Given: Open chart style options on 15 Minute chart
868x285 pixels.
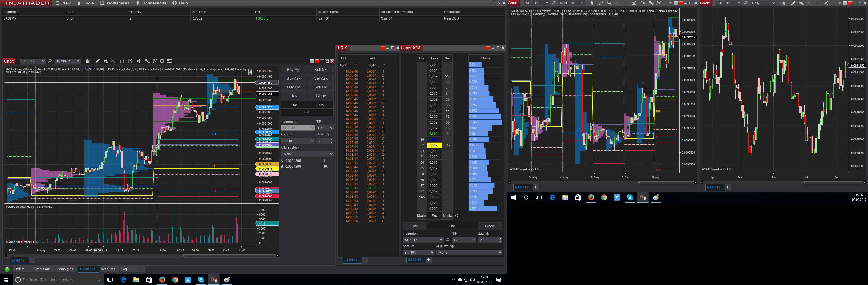Looking at the screenshot, I should pos(88,61).
